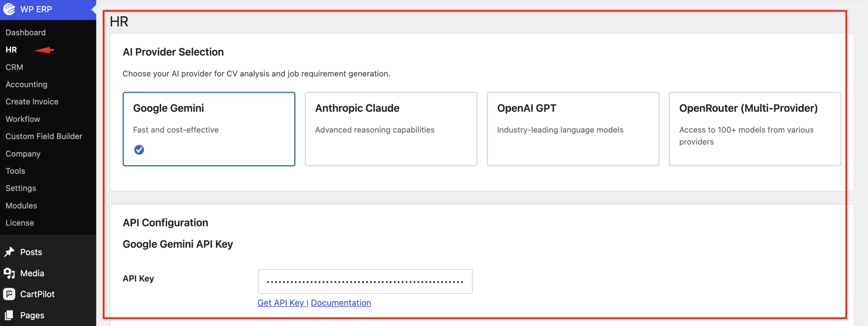Go to Company in the sidebar
Screen dimensions: 868x326
pos(23,154)
